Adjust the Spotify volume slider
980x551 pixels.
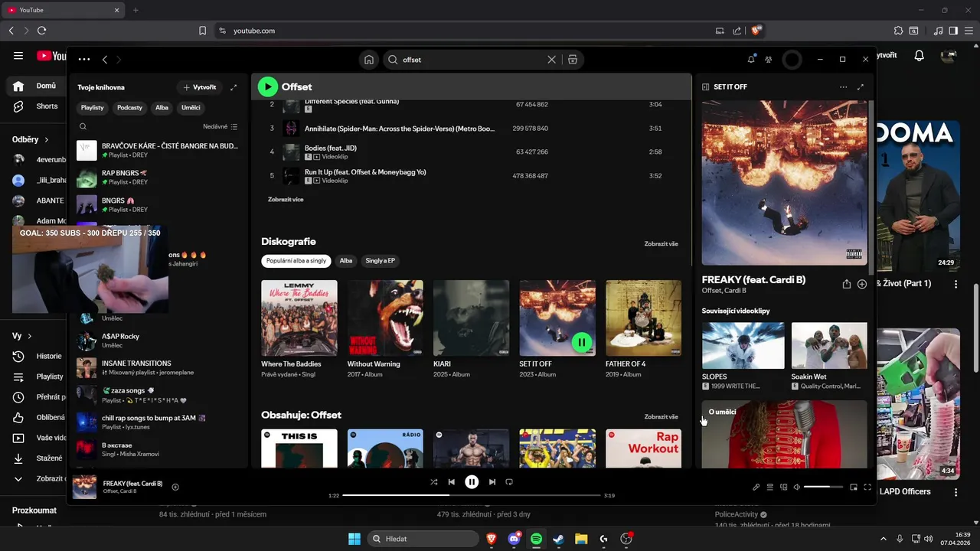[823, 487]
